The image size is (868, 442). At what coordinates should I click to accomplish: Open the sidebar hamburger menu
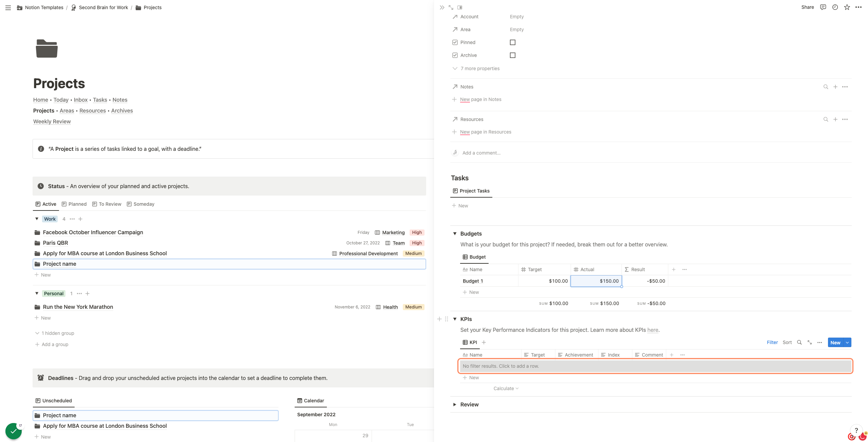pyautogui.click(x=8, y=7)
